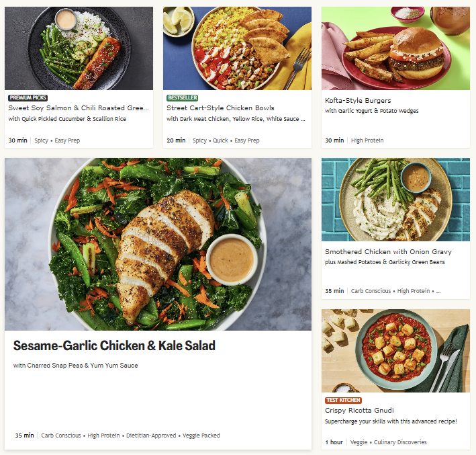Open the large kale salad photo
Viewport: 476px width, 455px height.
pyautogui.click(x=158, y=244)
